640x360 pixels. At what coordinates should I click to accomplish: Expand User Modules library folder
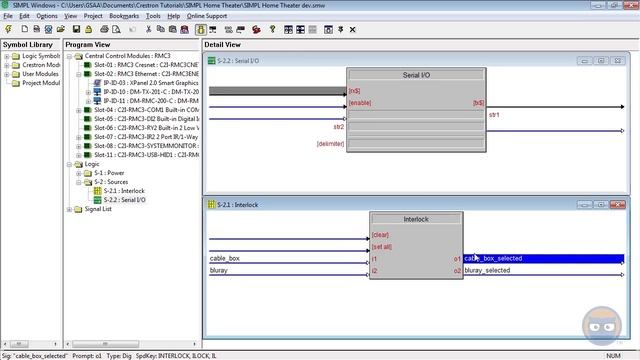7,74
